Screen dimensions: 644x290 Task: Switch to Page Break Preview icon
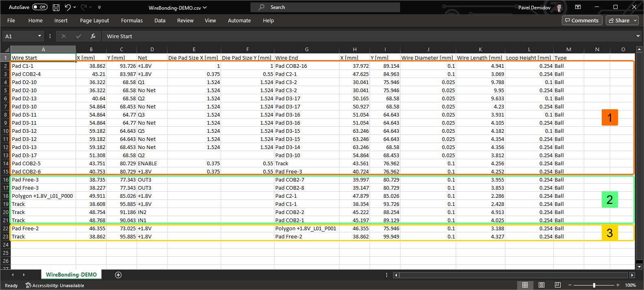[558, 285]
